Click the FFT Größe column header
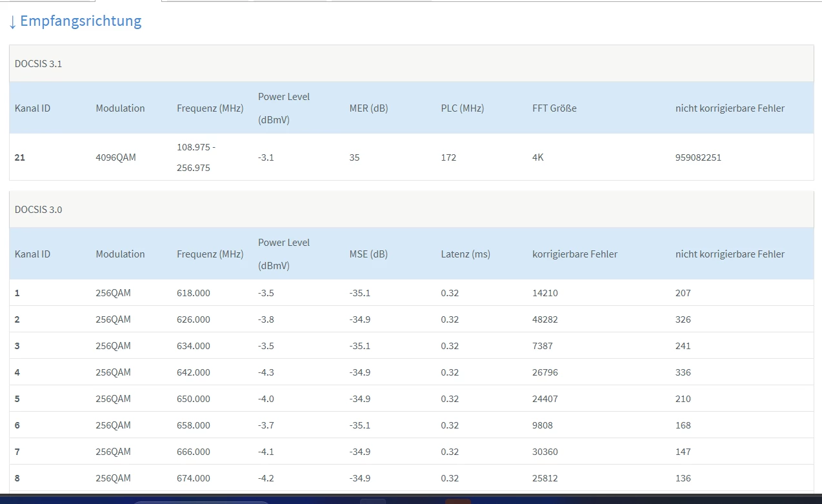This screenshot has width=822, height=504. pyautogui.click(x=554, y=108)
